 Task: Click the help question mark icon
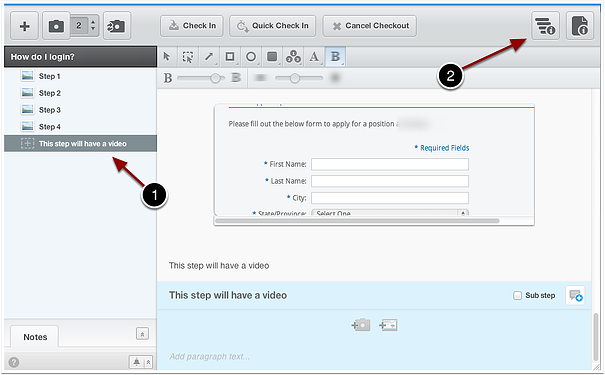[14, 363]
